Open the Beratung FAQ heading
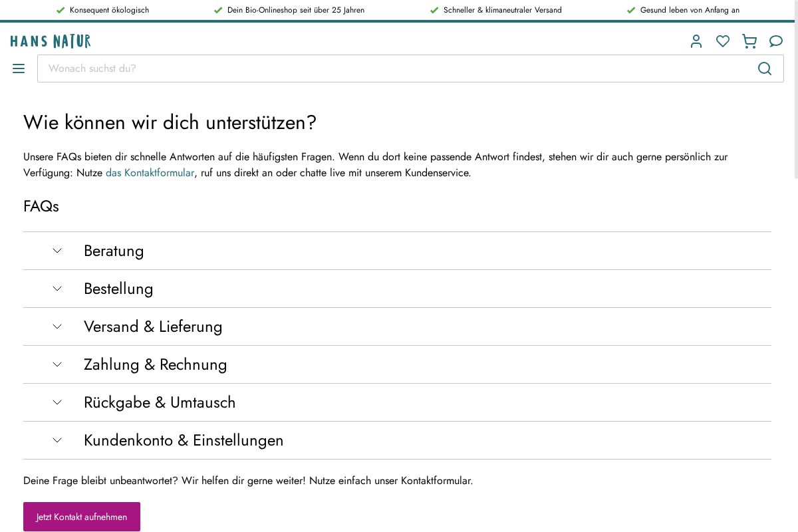Screen dimensions: 798x532 tap(114, 251)
